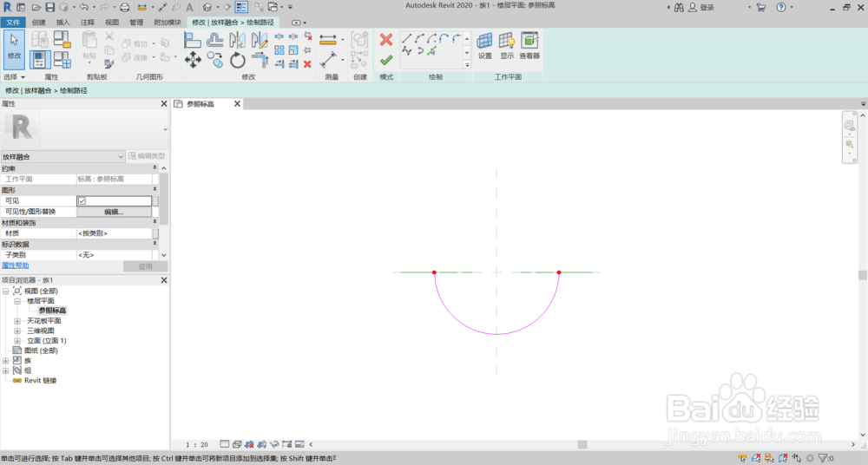Select the Offset tool
Screen dimensions: 868x465
point(214,40)
